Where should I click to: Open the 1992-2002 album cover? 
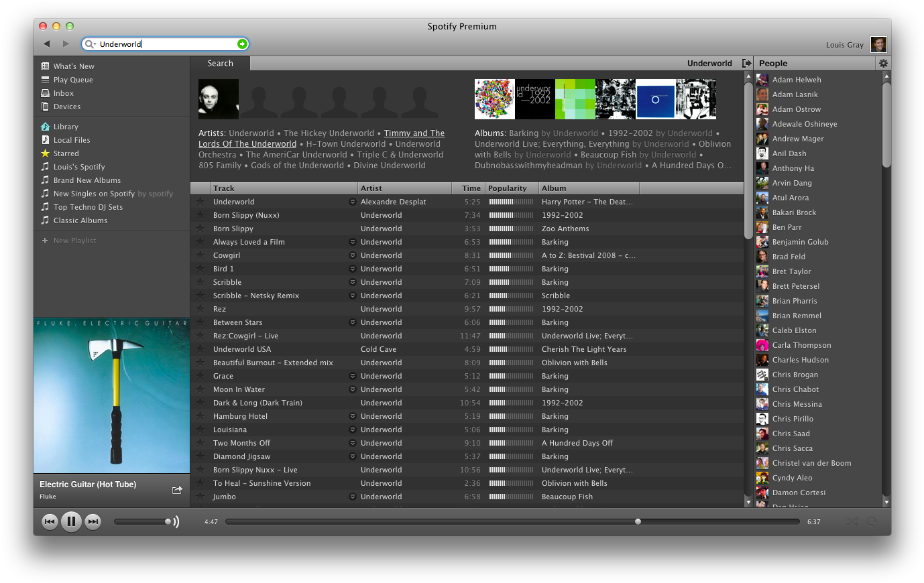[x=535, y=99]
